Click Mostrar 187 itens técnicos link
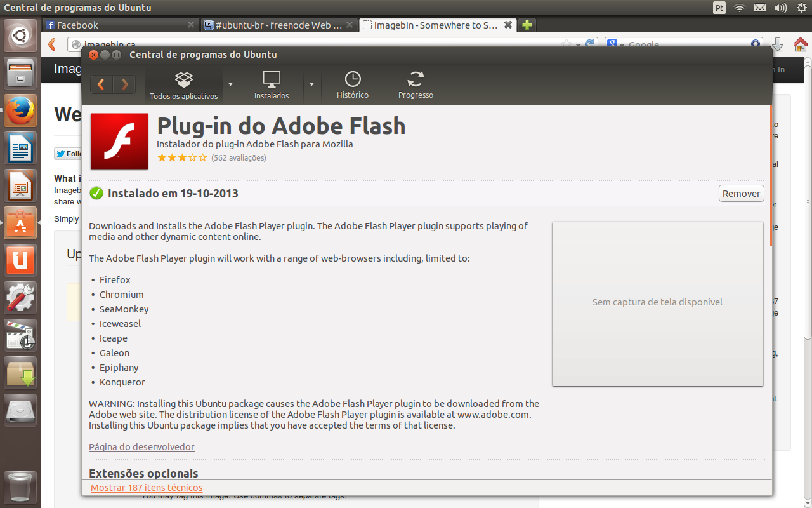Image resolution: width=812 pixels, height=508 pixels. pyautogui.click(x=147, y=488)
